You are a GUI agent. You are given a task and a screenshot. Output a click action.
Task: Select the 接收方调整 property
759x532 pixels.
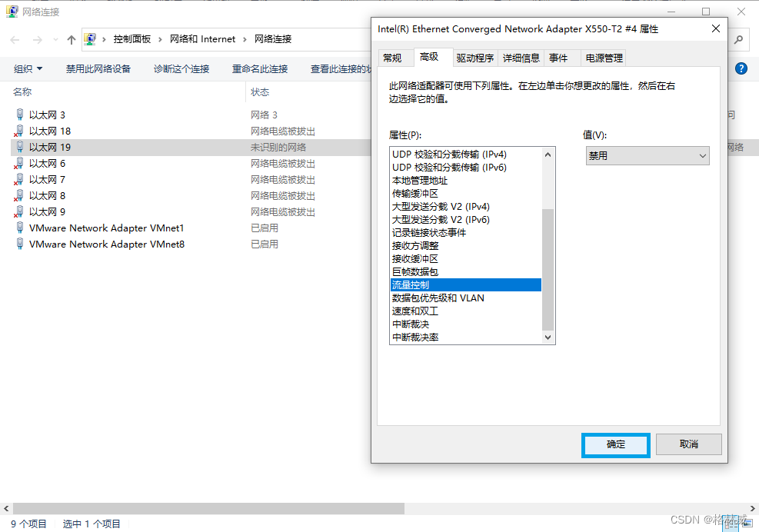click(x=466, y=245)
